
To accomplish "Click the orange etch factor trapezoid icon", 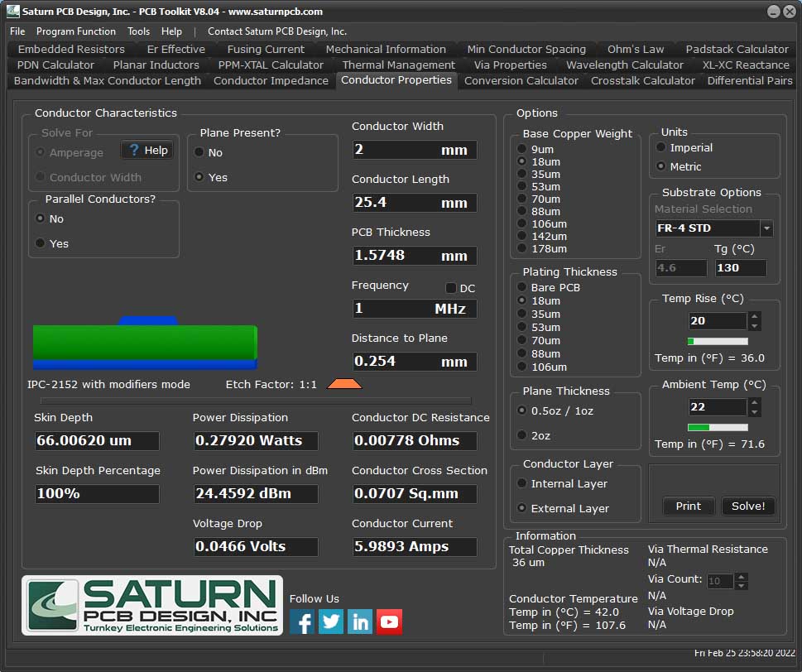I will coord(344,384).
